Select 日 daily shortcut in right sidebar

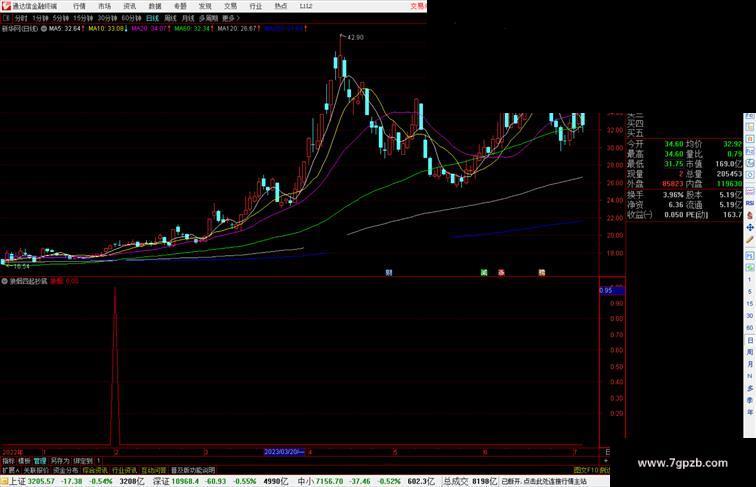pyautogui.click(x=750, y=340)
